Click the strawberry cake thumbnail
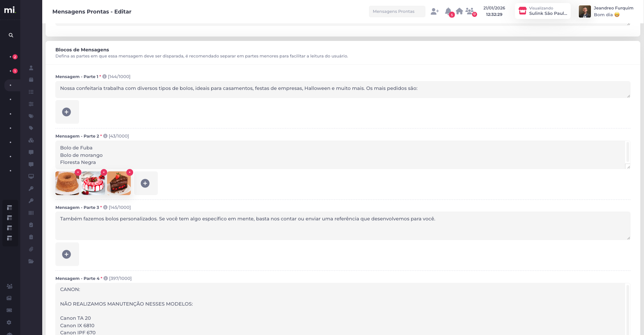Screen dimensions: 644x335 (93, 184)
